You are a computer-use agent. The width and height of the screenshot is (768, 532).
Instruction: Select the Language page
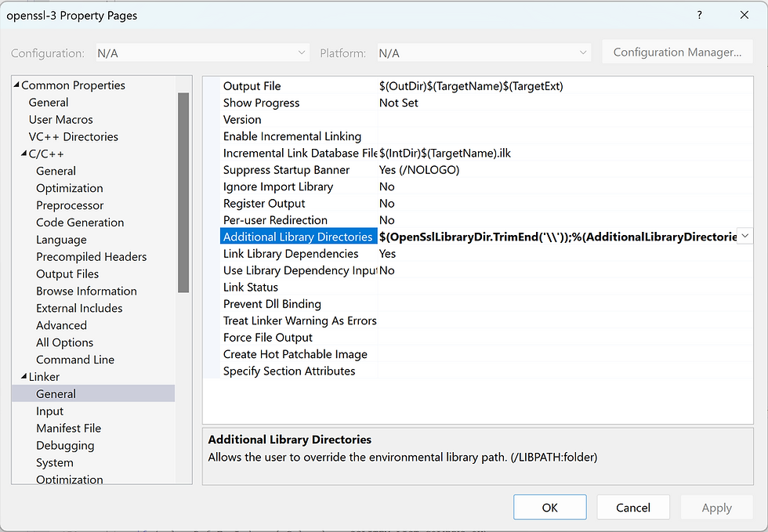click(61, 239)
